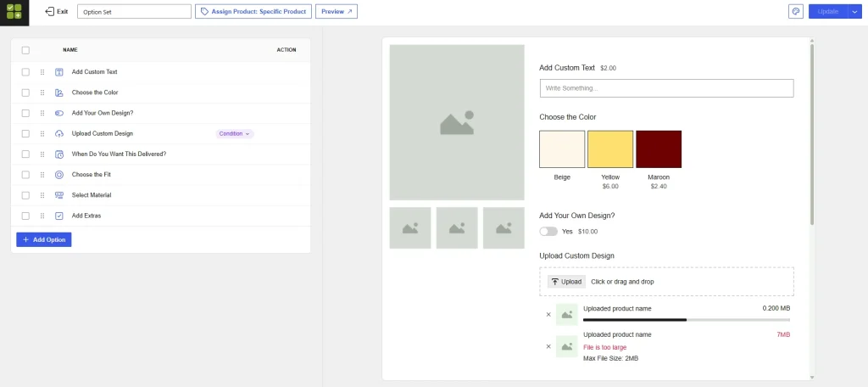Click the Add Custom Text type icon

pyautogui.click(x=59, y=72)
